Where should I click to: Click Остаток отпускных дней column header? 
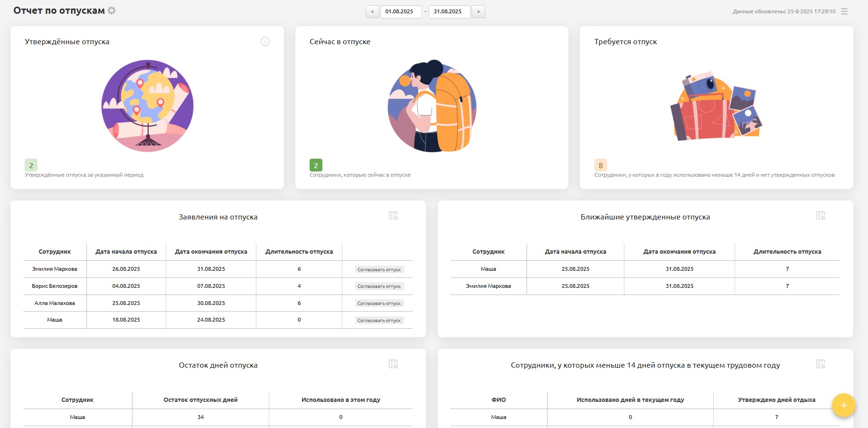pos(200,400)
